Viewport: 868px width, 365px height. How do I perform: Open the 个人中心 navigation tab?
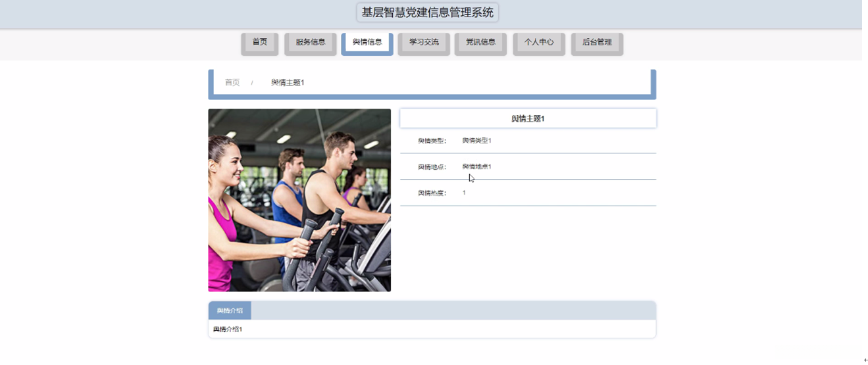coord(539,43)
